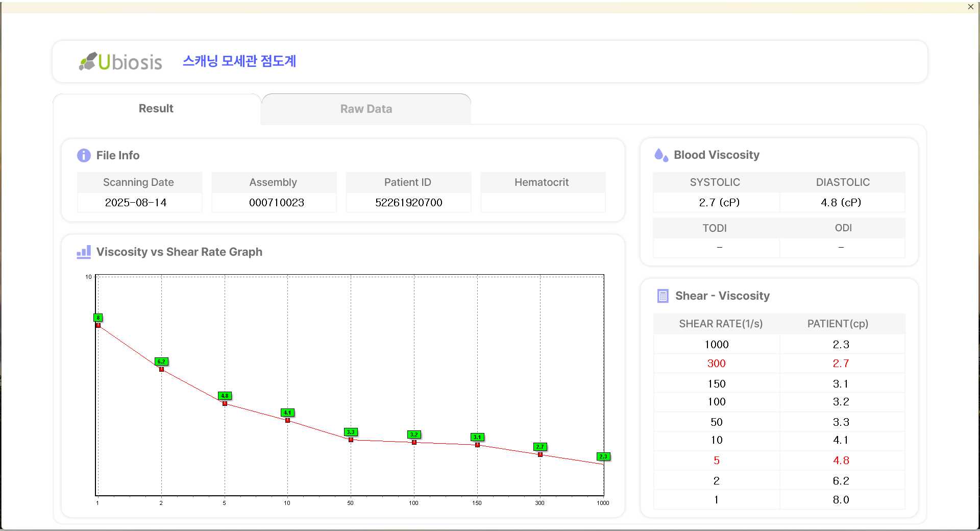The height and width of the screenshot is (531, 980).
Task: Click the SYSTOLIC value 2.7 (cP)
Action: click(719, 203)
